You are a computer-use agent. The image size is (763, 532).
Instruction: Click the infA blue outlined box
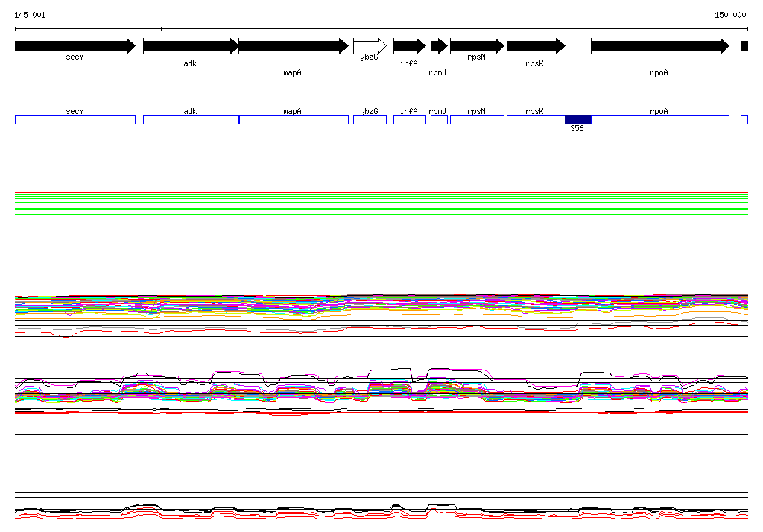tap(410, 120)
